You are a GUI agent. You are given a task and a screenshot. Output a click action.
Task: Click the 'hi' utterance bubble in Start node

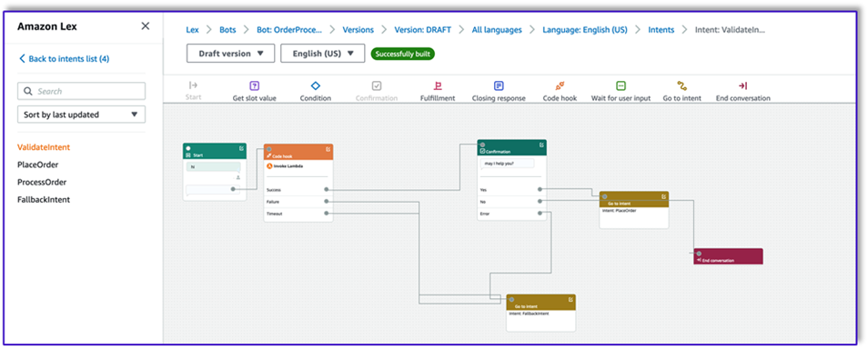213,166
